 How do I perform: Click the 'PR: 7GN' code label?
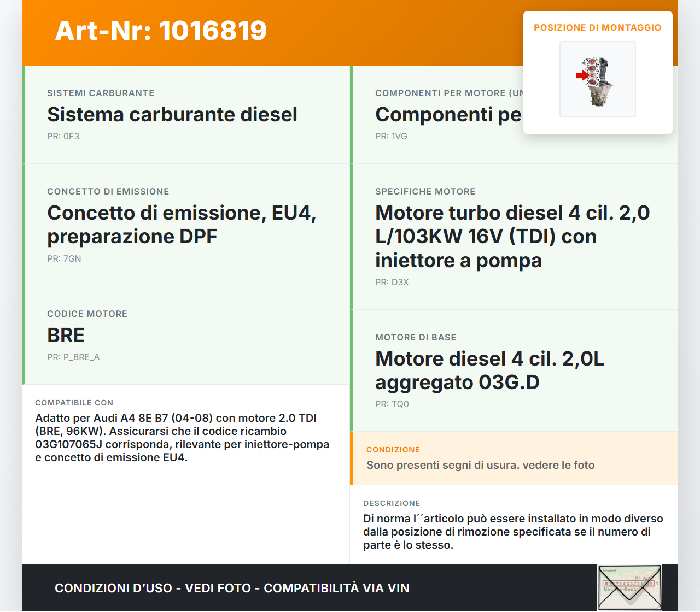(x=64, y=258)
